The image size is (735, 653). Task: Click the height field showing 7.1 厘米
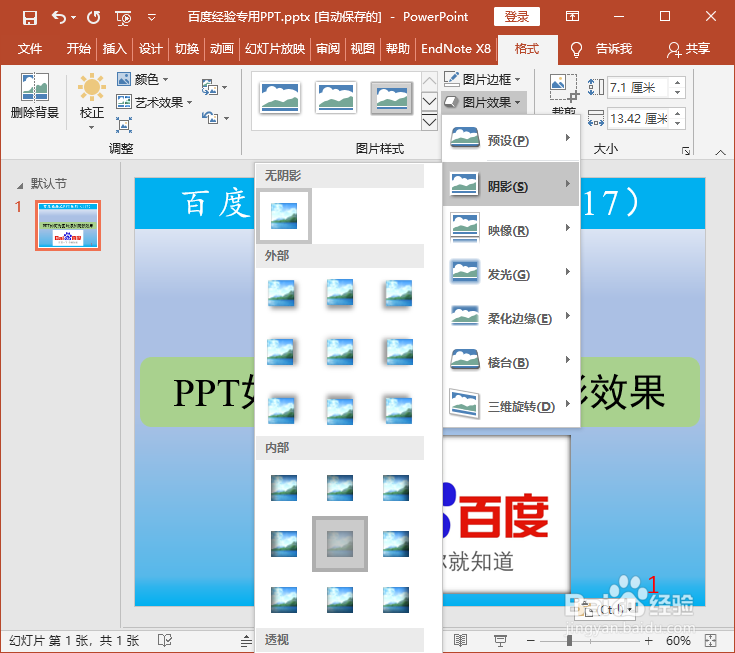coord(638,88)
